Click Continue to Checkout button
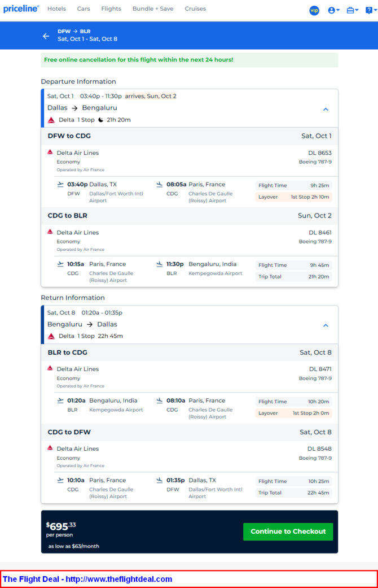The height and width of the screenshot is (588, 378). tap(288, 532)
